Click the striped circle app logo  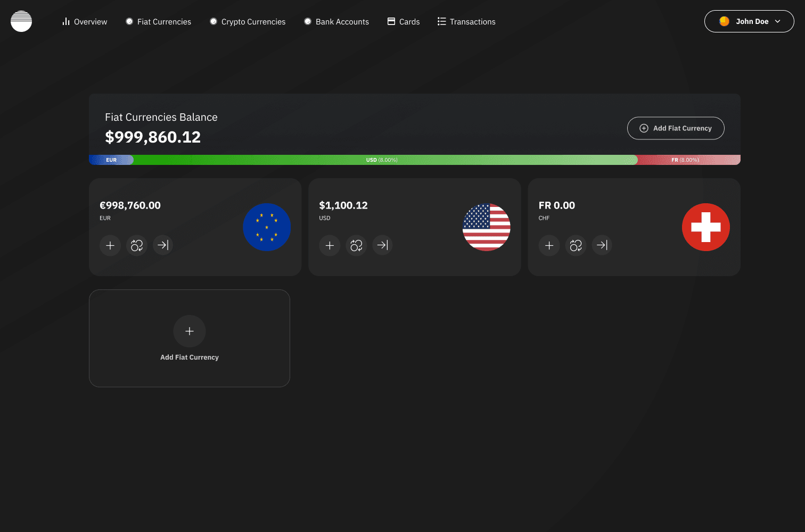pyautogui.click(x=21, y=21)
